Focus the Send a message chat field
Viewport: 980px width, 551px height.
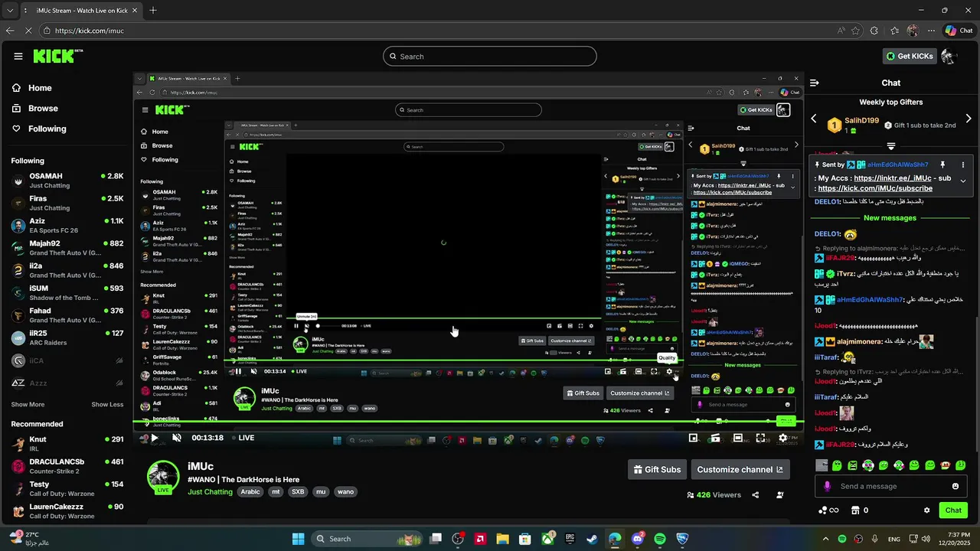tap(891, 486)
